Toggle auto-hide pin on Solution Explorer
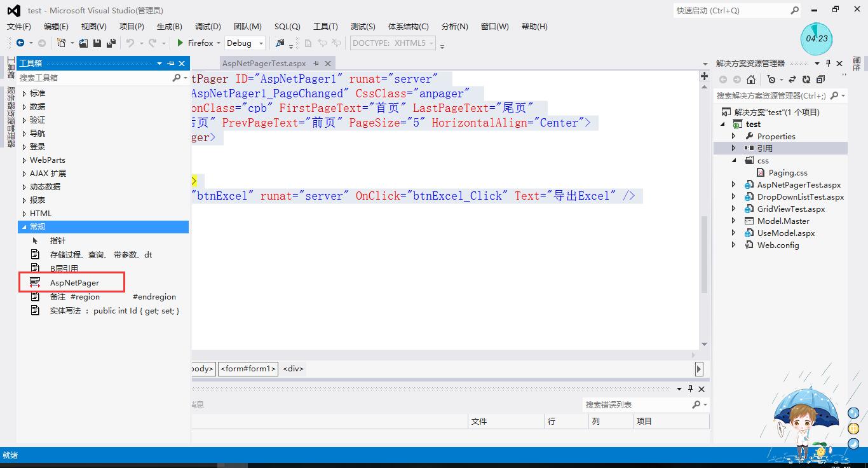Image resolution: width=868 pixels, height=468 pixels. point(828,64)
